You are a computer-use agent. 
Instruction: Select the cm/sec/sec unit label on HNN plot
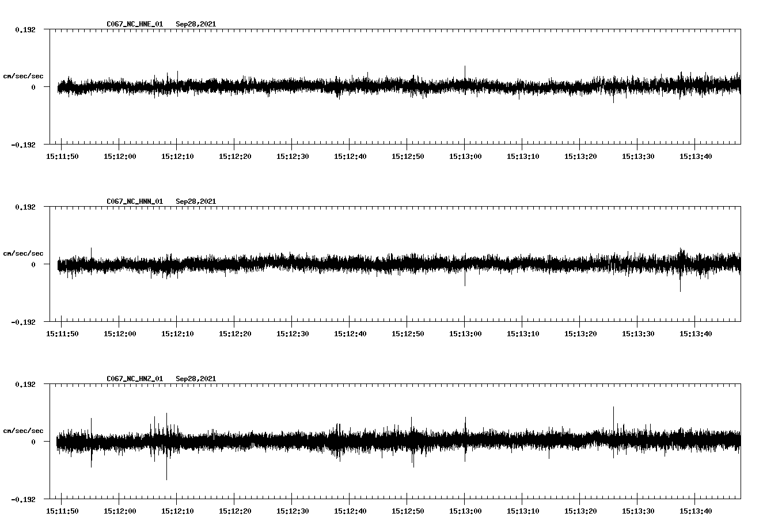(x=23, y=253)
